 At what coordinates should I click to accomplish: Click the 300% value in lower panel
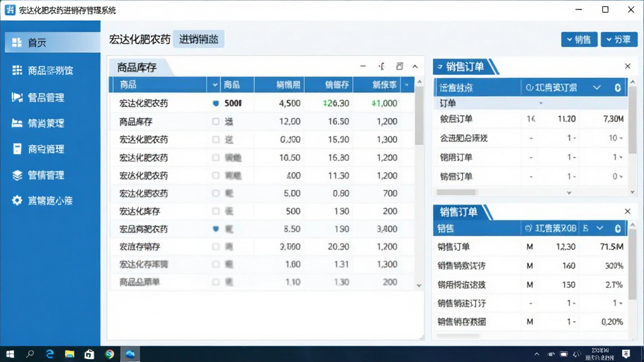tap(614, 266)
